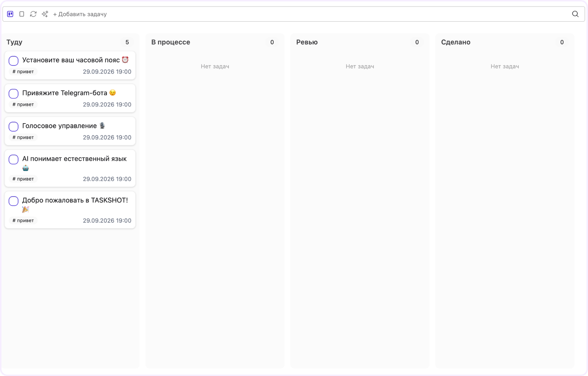Toggle checkbox for 'Голосовое управление'
Image resolution: width=588 pixels, height=376 pixels.
(x=14, y=127)
